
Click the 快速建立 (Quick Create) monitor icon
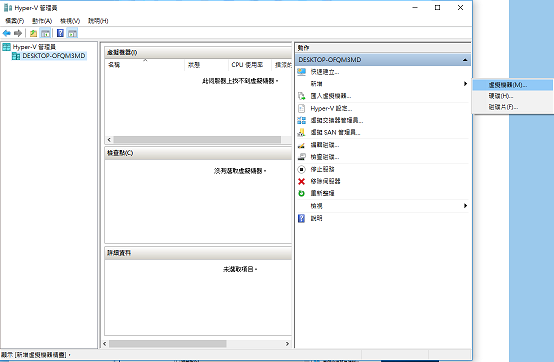pos(301,72)
